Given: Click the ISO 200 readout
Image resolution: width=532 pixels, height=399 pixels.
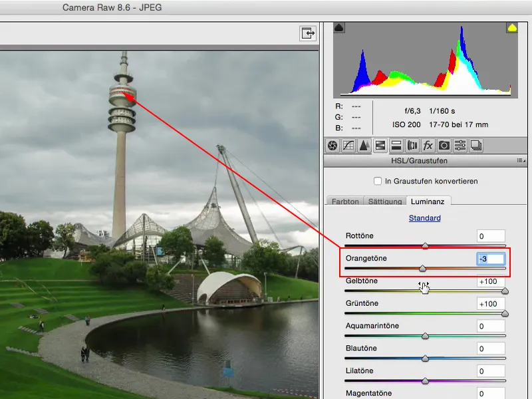Looking at the screenshot, I should pos(406,124).
